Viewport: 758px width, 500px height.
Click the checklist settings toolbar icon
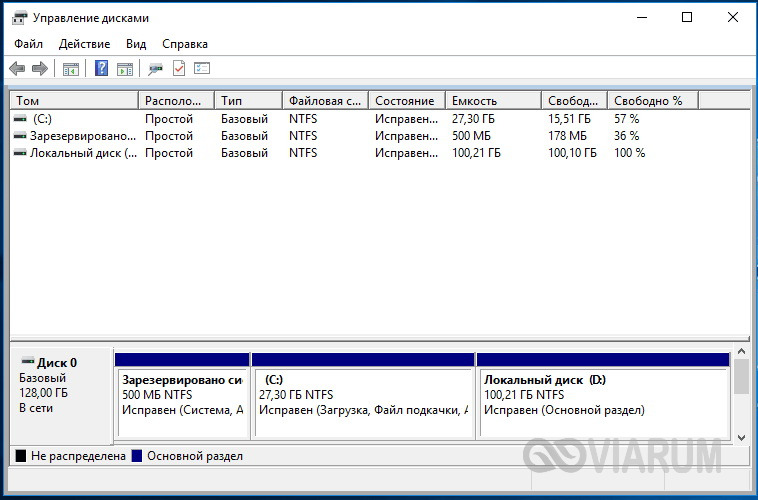[x=202, y=69]
